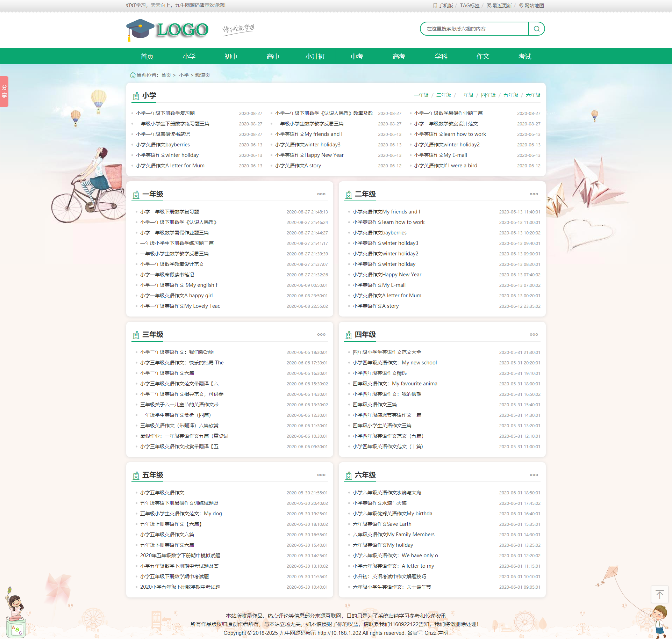Screen dimensions: 672x639
Task: Click more dots in 六年级 panel
Action: click(534, 475)
